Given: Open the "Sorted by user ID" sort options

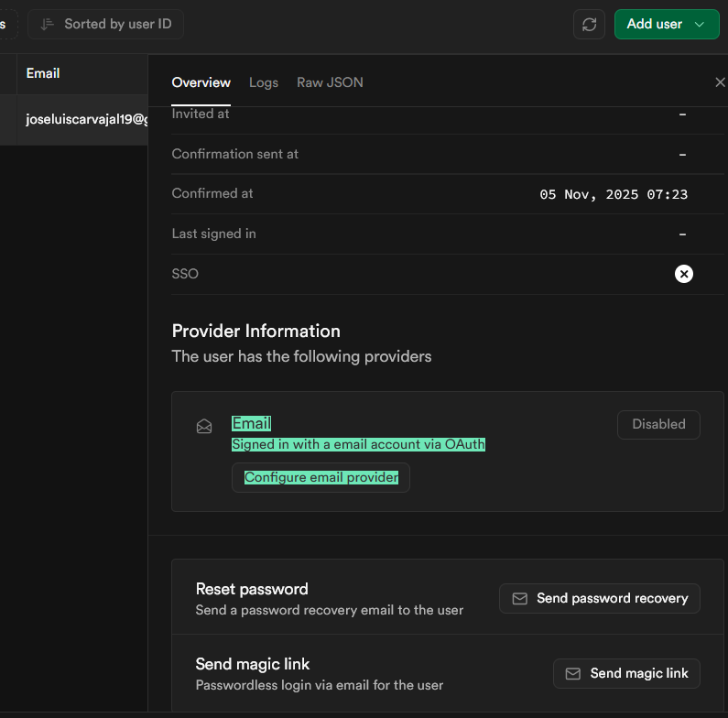Looking at the screenshot, I should pyautogui.click(x=106, y=25).
